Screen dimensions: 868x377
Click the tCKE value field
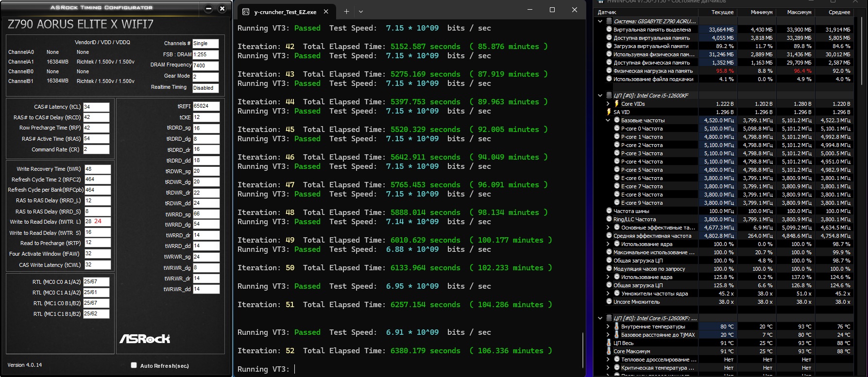coord(206,117)
